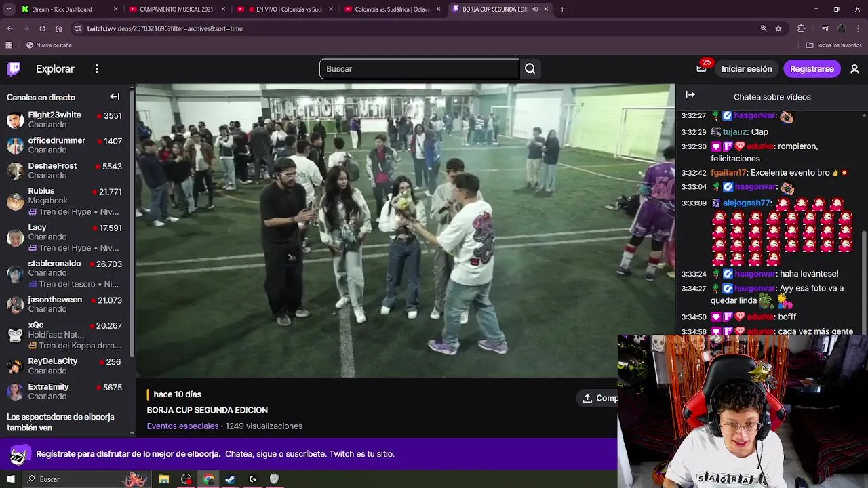Click the search magnifier button

[x=530, y=68]
